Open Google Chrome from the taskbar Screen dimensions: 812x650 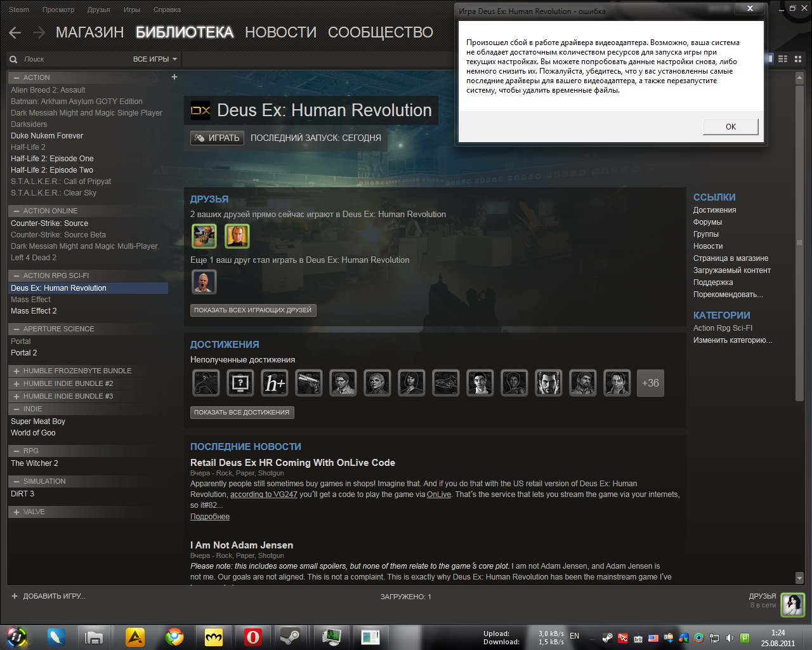(x=174, y=637)
